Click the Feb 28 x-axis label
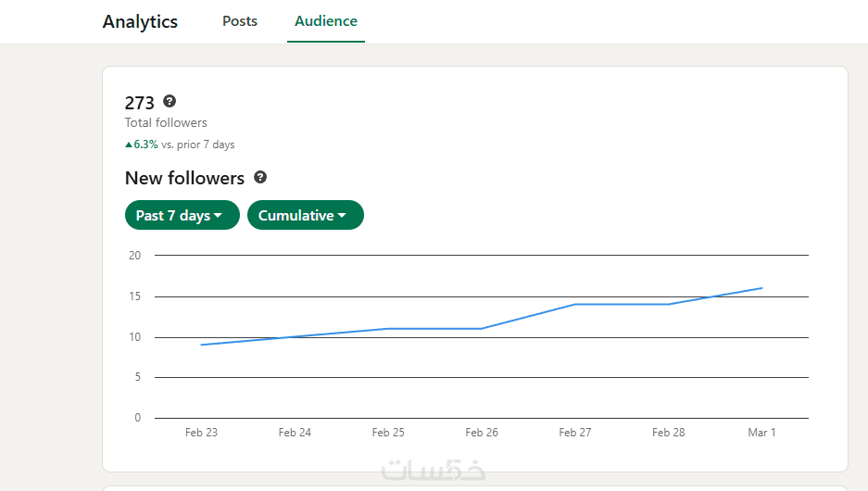Screen dimensions: 868x491 point(668,433)
